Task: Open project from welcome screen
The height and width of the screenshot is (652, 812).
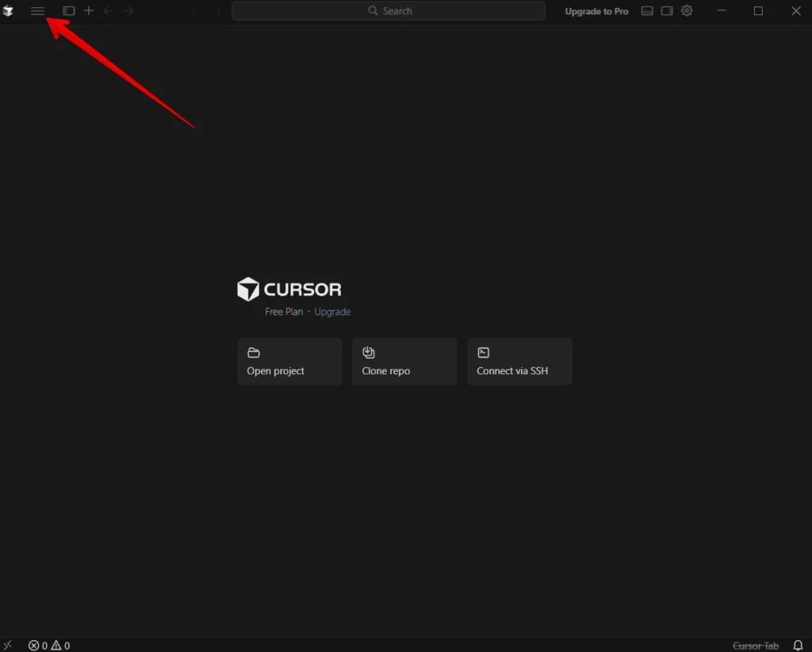Action: point(290,362)
